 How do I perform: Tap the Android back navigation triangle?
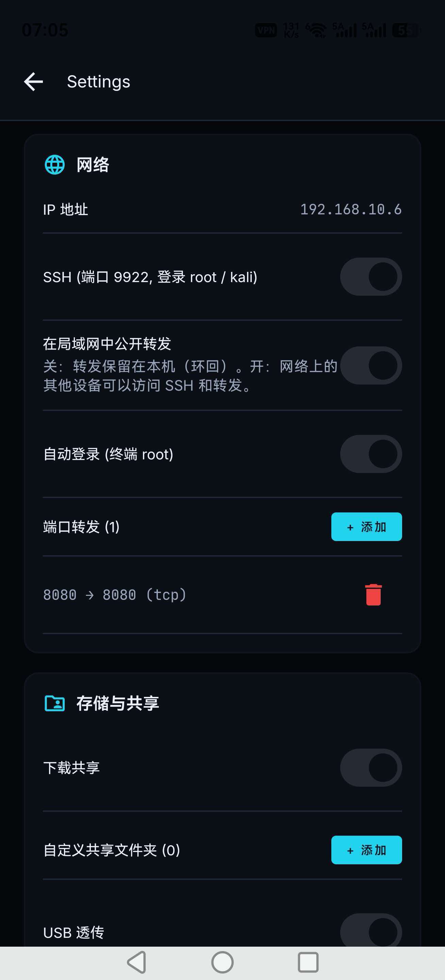[x=136, y=963]
